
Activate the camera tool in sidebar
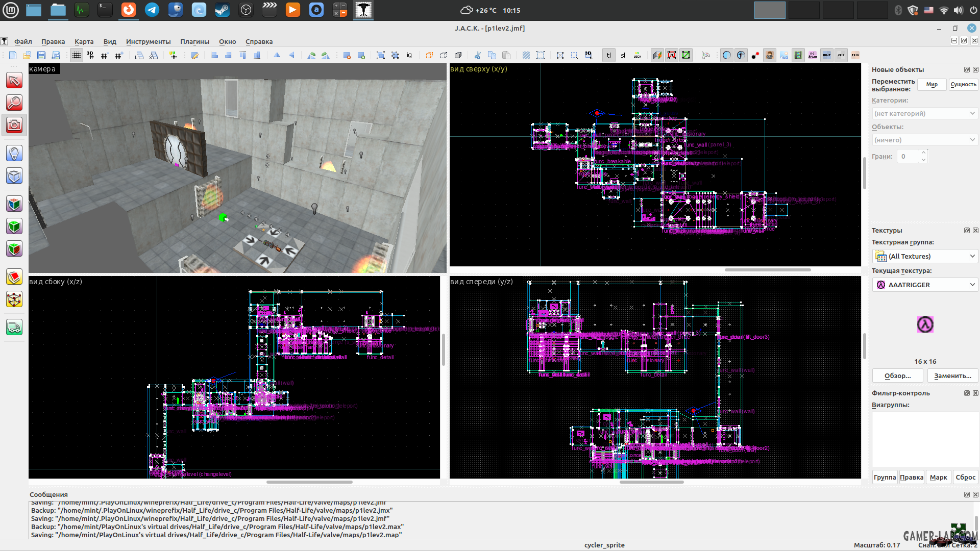point(14,125)
